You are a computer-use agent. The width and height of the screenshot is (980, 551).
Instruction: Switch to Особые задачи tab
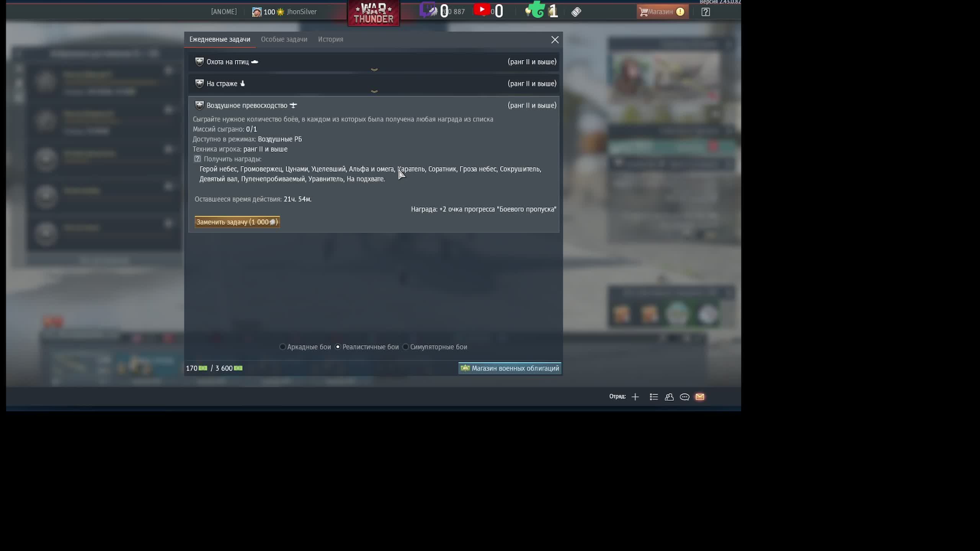284,39
